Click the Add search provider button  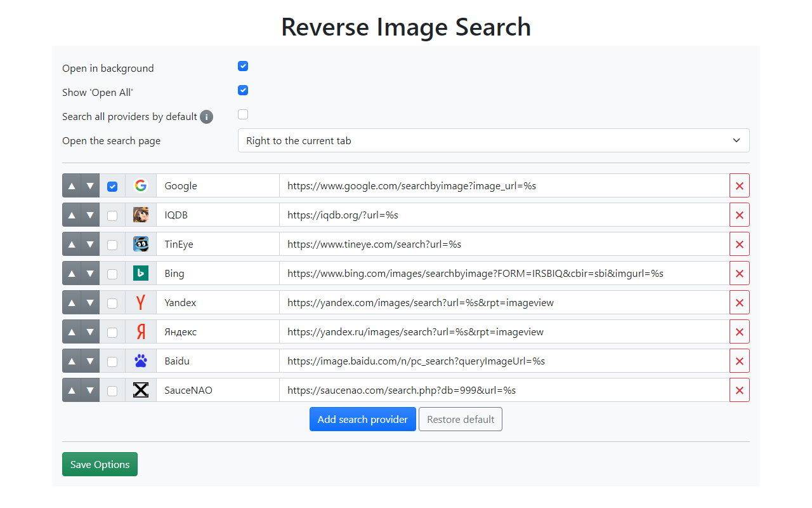[x=362, y=419]
